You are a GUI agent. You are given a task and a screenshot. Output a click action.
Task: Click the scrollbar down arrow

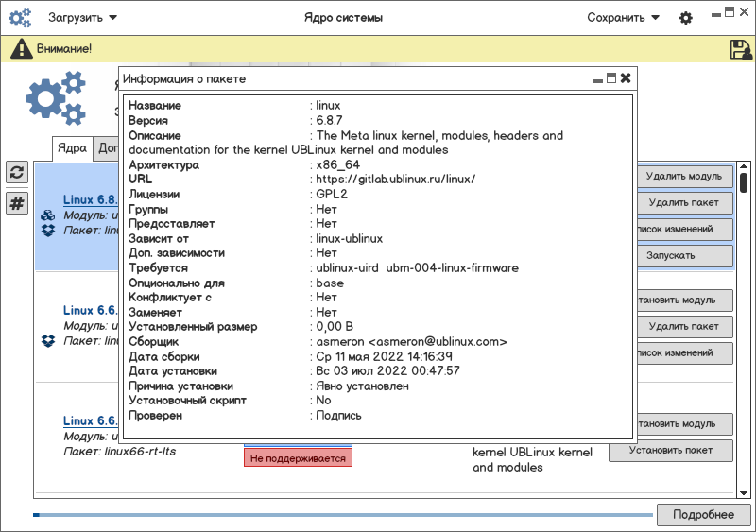[x=744, y=493]
